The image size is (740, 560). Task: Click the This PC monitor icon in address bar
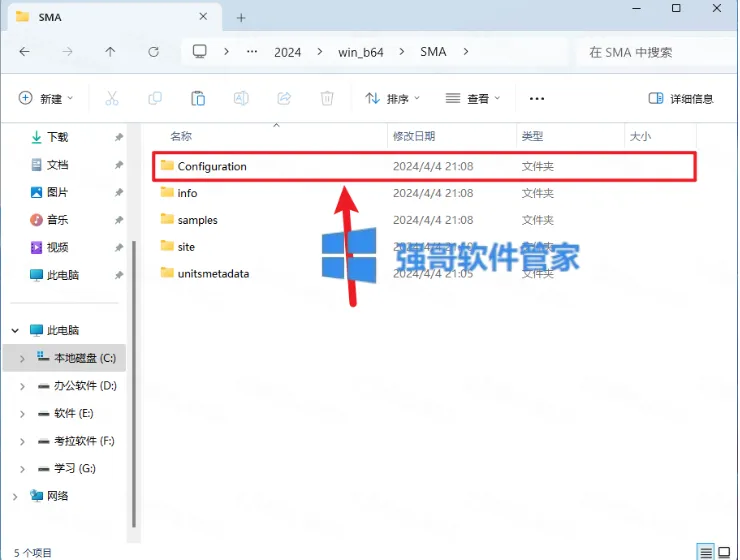[x=200, y=51]
